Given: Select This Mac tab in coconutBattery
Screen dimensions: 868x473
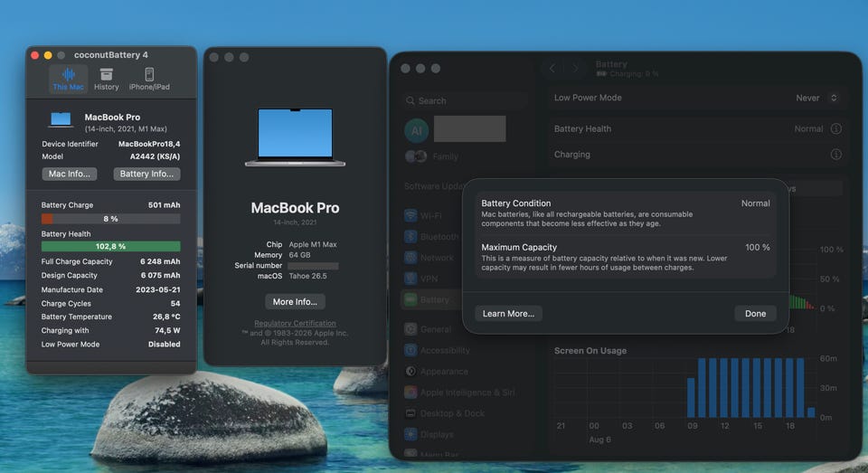Looking at the screenshot, I should (68, 80).
